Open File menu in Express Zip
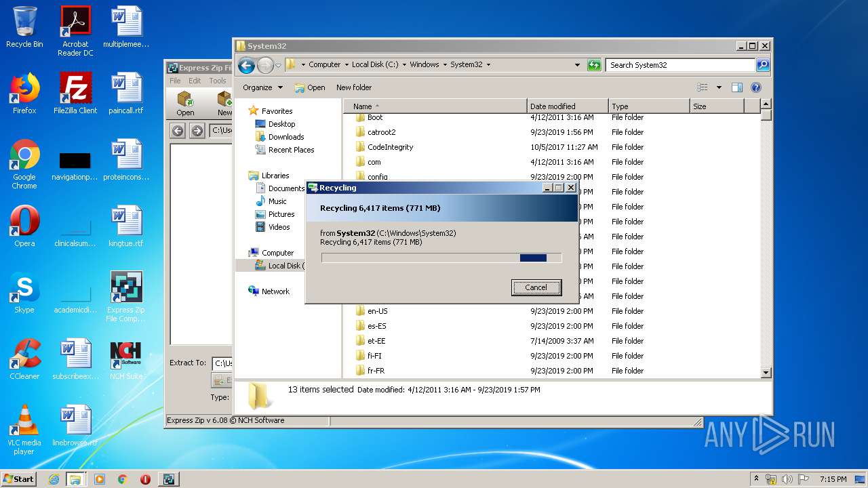 tap(175, 81)
